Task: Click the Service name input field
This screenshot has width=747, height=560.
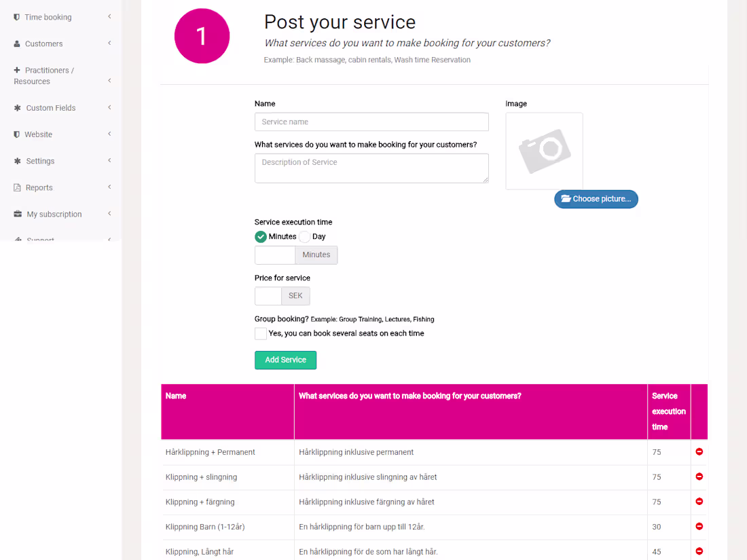Action: (x=371, y=122)
